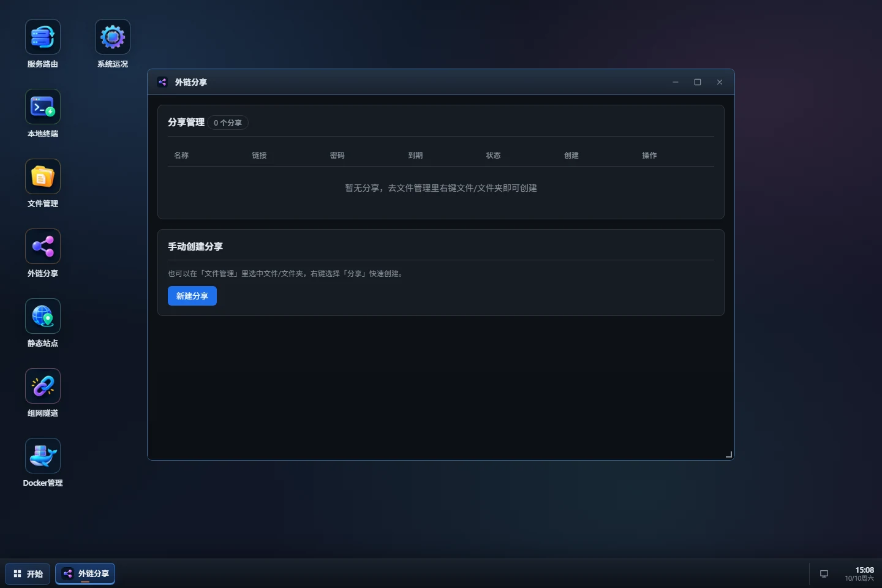This screenshot has width=882, height=588.
Task: Click the 链接 column header
Action: [259, 156]
